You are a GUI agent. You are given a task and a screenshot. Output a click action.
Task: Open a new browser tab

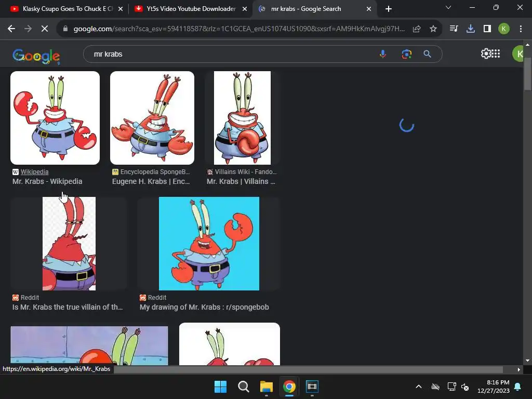(389, 9)
